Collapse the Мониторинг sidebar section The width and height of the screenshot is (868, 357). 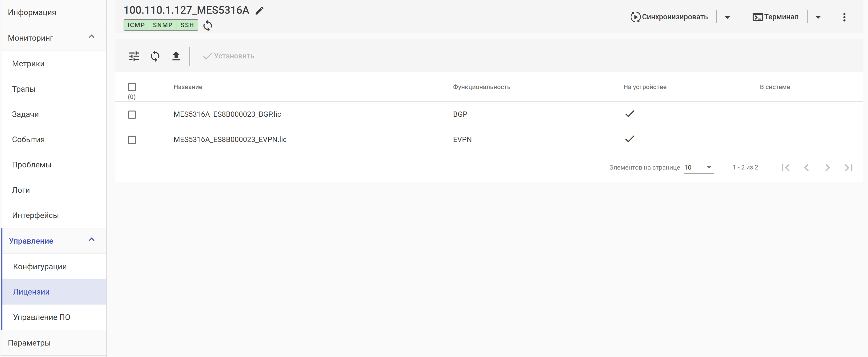tap(91, 37)
